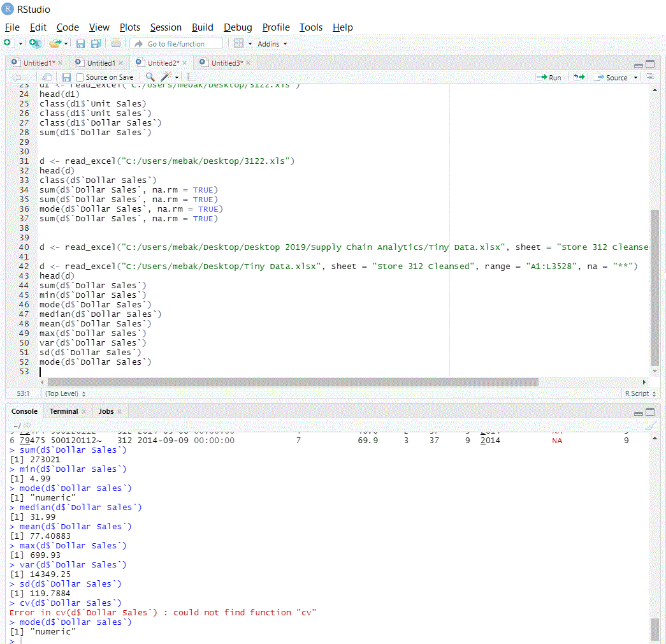
Task: Click inside the Go to file/function field
Action: tap(177, 43)
